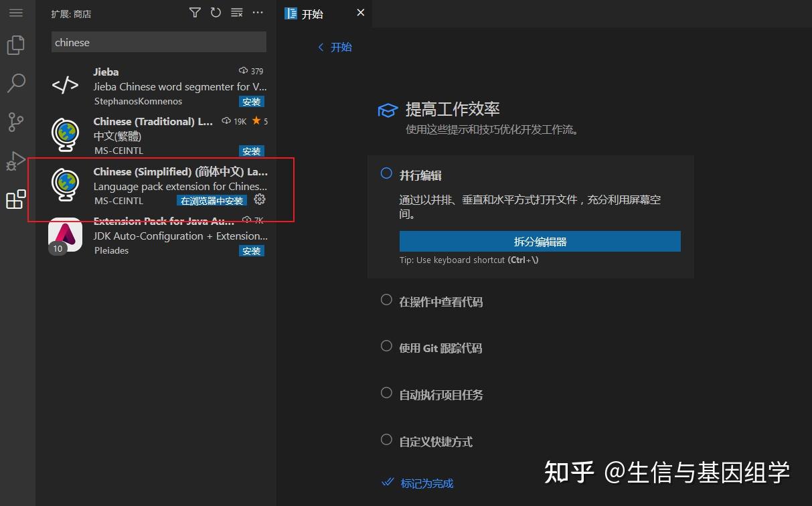Install the Chinese (Traditional) language pack
812x506 pixels.
point(252,151)
